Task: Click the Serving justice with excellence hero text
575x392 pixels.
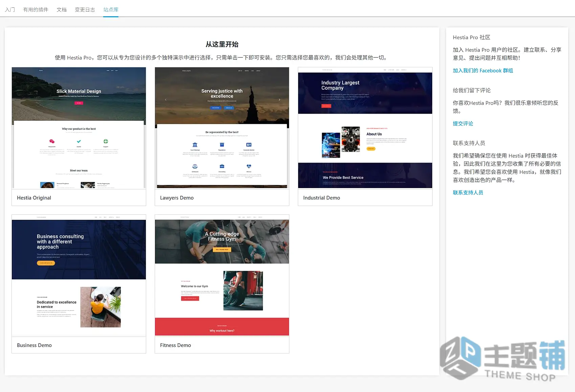Action: [x=222, y=93]
